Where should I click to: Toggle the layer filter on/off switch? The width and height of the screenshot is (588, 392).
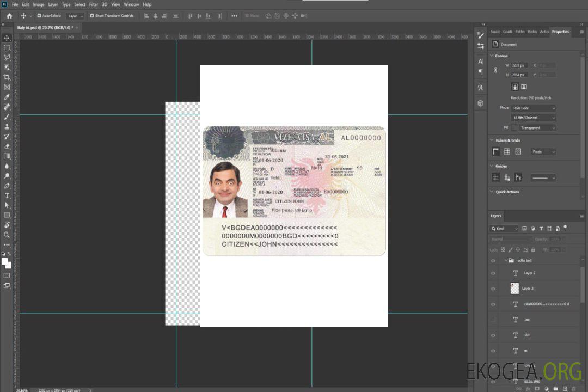565,228
